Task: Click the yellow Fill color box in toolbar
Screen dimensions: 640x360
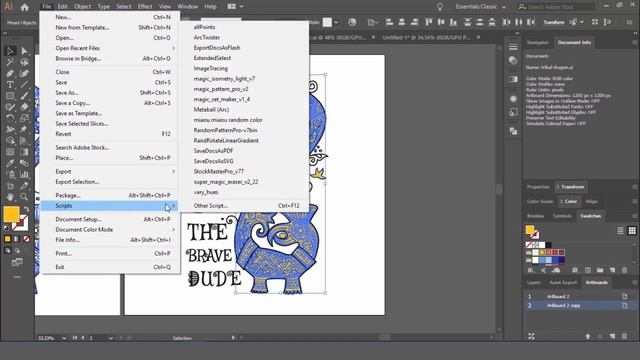Action: [x=11, y=214]
